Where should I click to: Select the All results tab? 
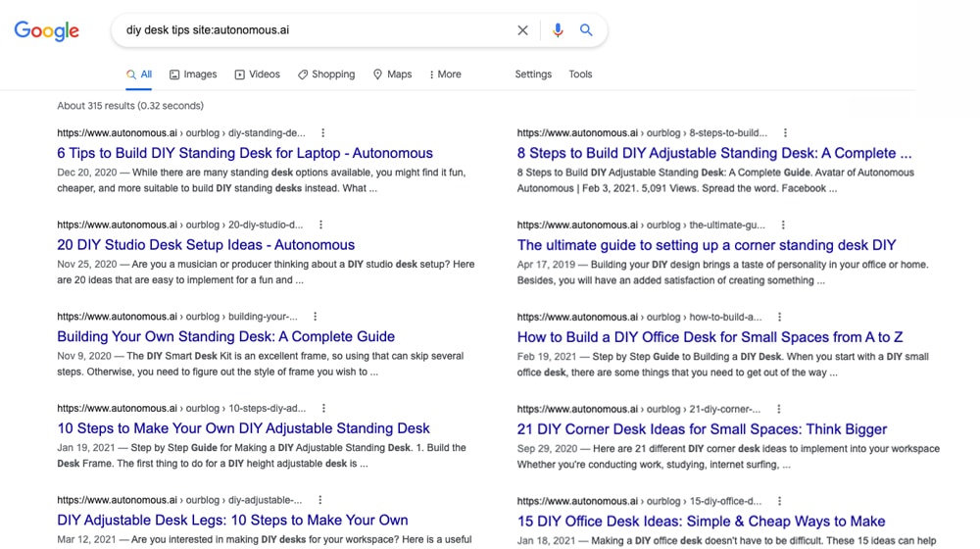(139, 75)
